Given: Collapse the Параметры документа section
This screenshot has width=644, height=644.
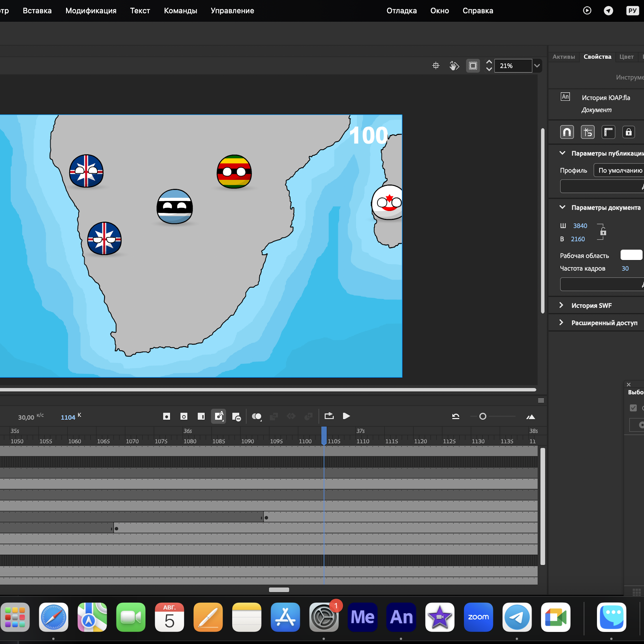Looking at the screenshot, I should point(562,207).
